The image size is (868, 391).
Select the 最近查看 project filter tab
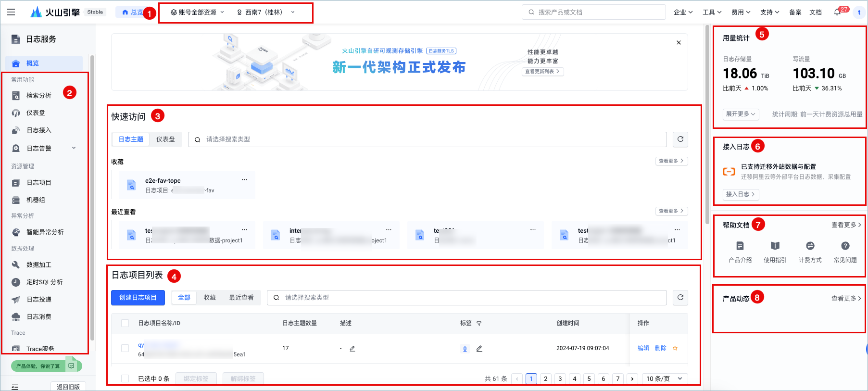pos(241,298)
